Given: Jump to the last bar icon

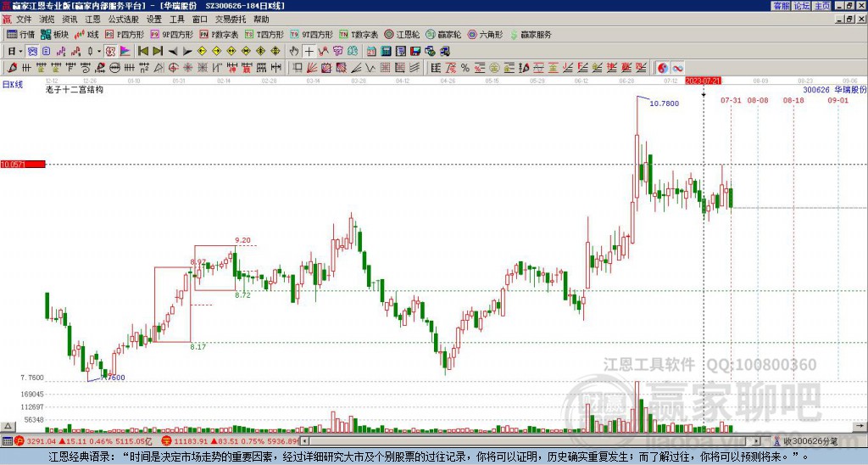Looking at the screenshot, I should click(x=158, y=52).
